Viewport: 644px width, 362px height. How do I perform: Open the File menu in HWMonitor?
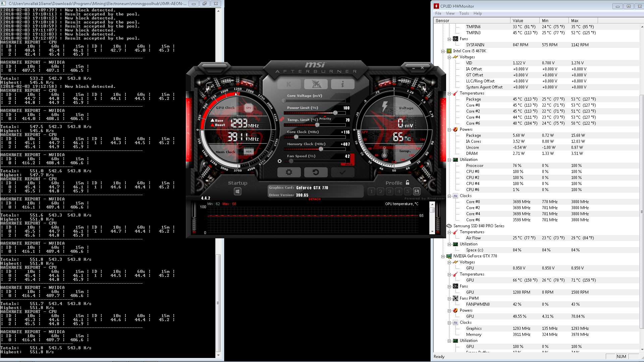coord(438,13)
